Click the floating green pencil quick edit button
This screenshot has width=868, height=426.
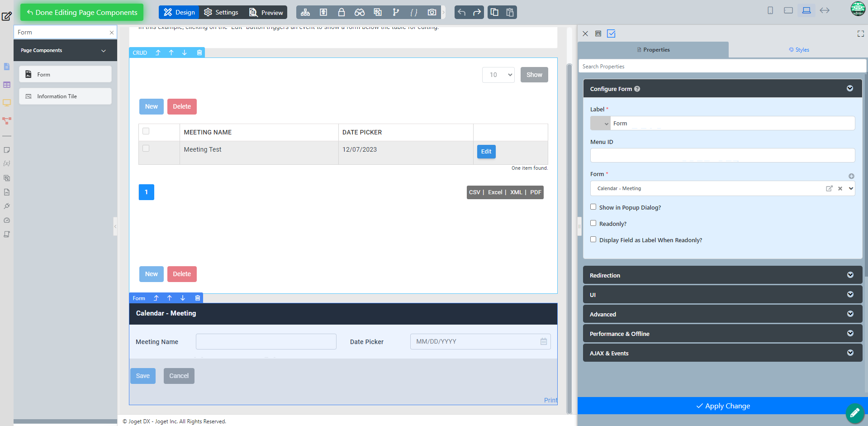tap(855, 413)
